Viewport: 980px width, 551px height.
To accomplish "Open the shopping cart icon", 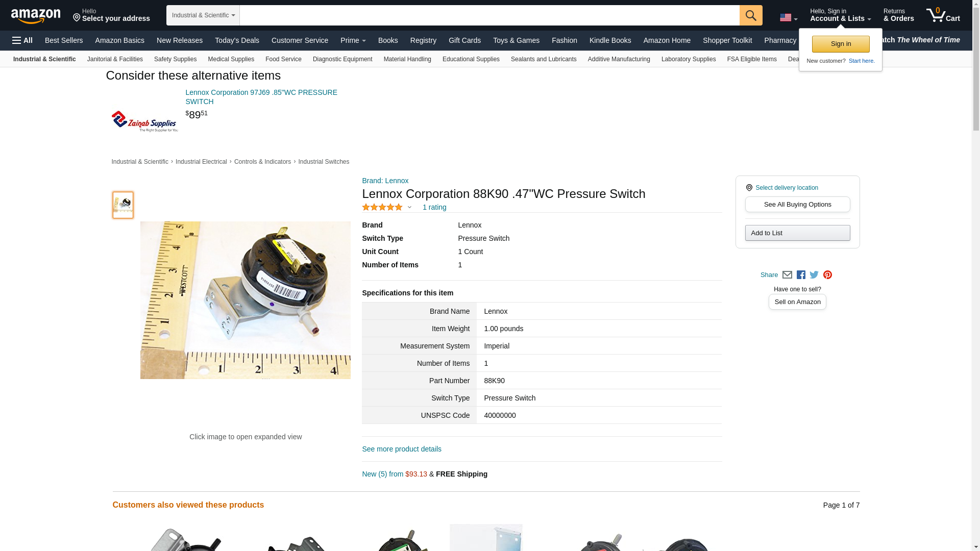I will pyautogui.click(x=943, y=15).
